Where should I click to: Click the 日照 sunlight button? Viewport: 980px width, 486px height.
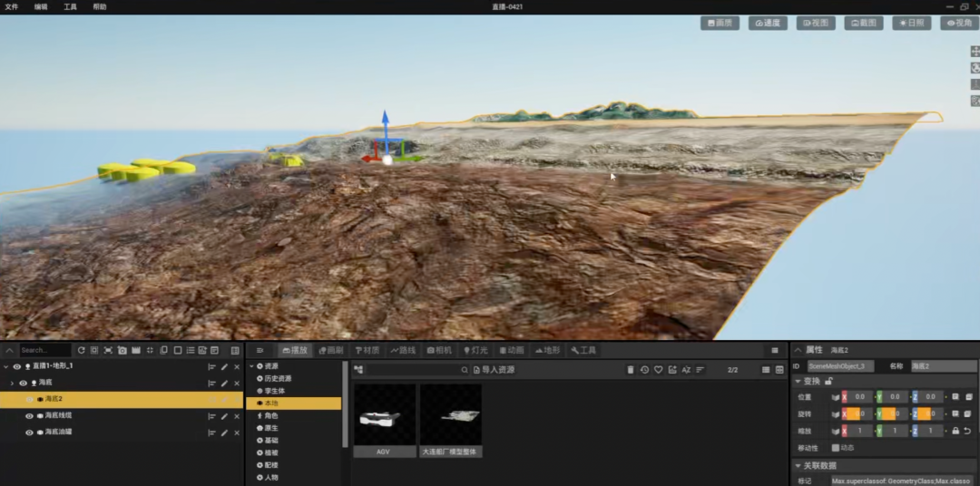pos(911,23)
